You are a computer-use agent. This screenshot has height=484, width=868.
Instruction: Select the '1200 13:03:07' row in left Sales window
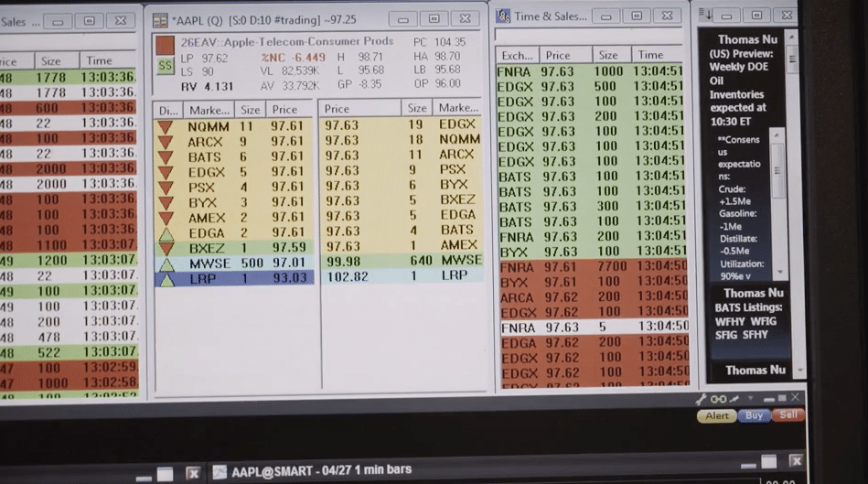68,260
